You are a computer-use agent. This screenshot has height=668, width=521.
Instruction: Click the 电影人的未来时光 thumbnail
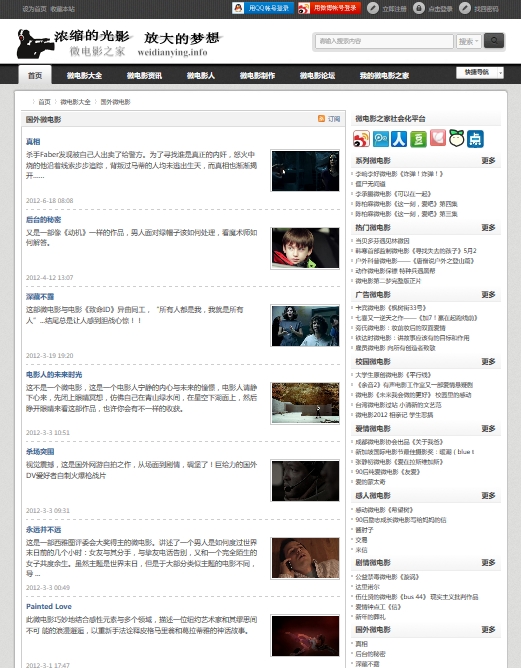point(305,403)
